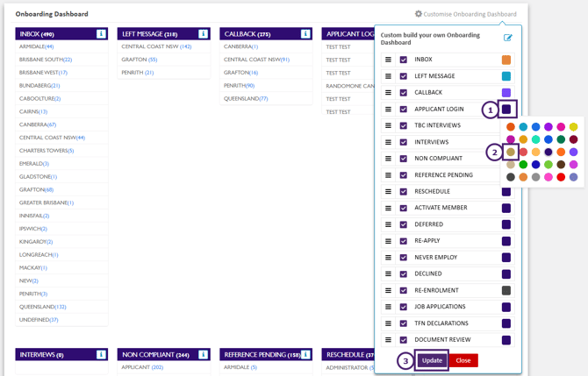The image size is (588, 376).
Task: Pick the yellow colour in the palette
Action: click(573, 127)
